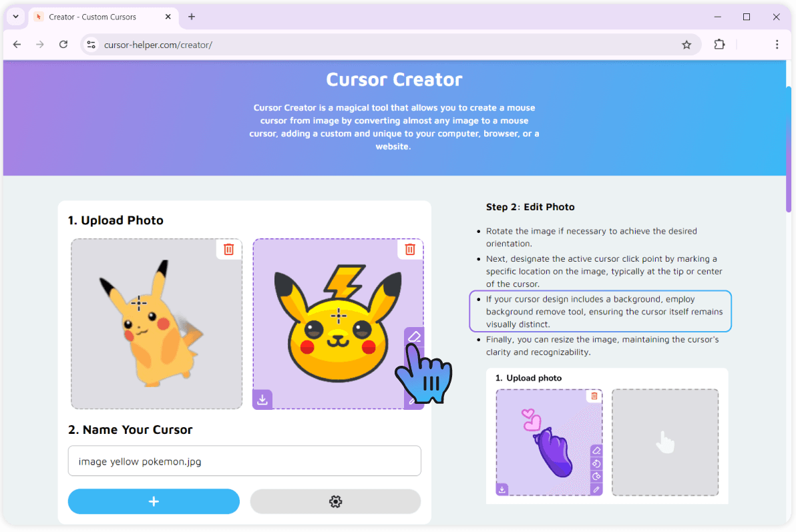Click the plus add cursor button
Image resolution: width=796 pixels, height=532 pixels.
pos(154,501)
